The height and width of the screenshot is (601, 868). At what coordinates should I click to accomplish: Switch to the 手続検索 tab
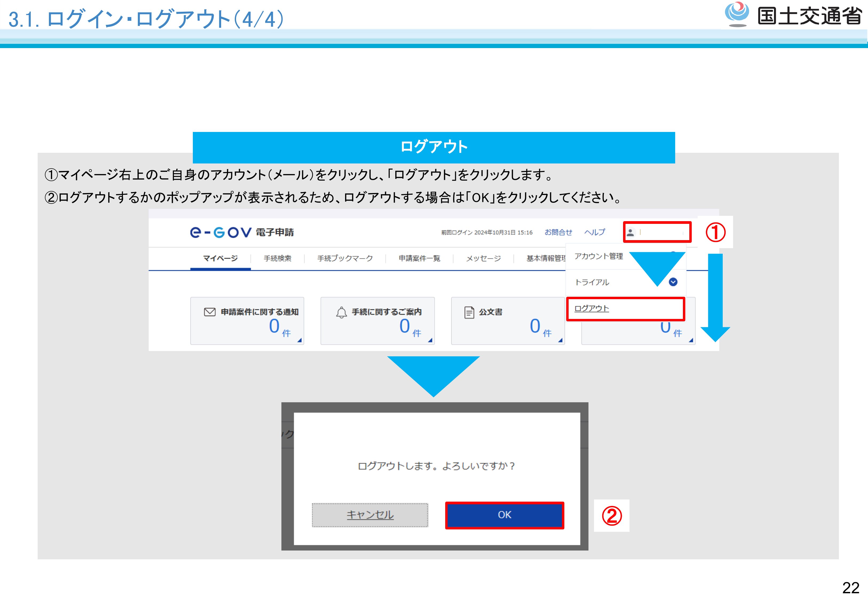[277, 258]
